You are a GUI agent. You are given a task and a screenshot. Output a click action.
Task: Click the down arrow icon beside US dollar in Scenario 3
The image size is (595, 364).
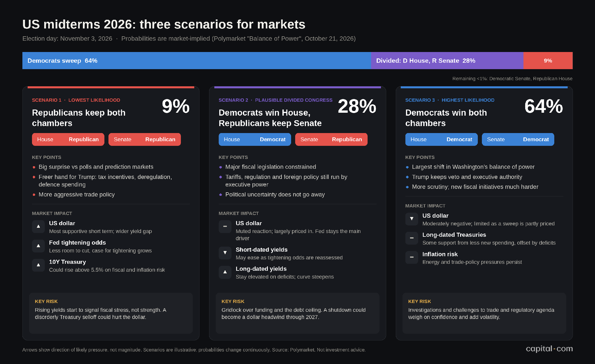[x=412, y=219]
